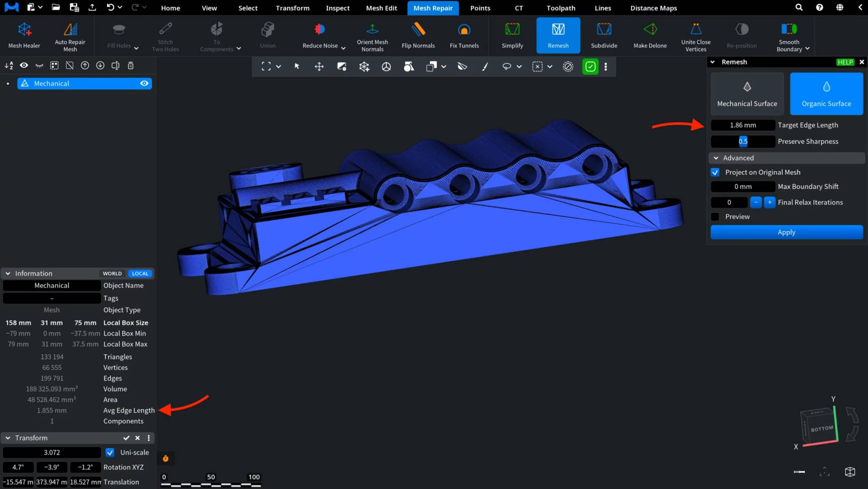Open the lasso selection dropdown arrow

click(x=519, y=66)
